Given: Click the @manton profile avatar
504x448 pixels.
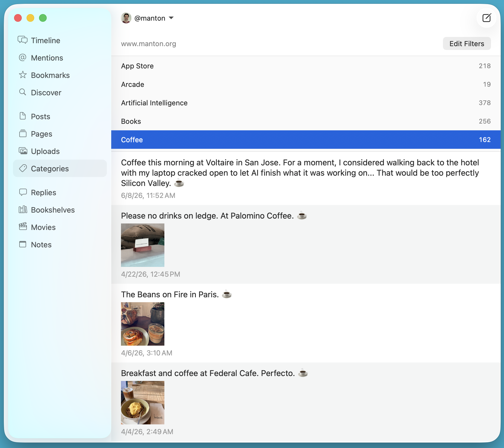Looking at the screenshot, I should pos(126,18).
